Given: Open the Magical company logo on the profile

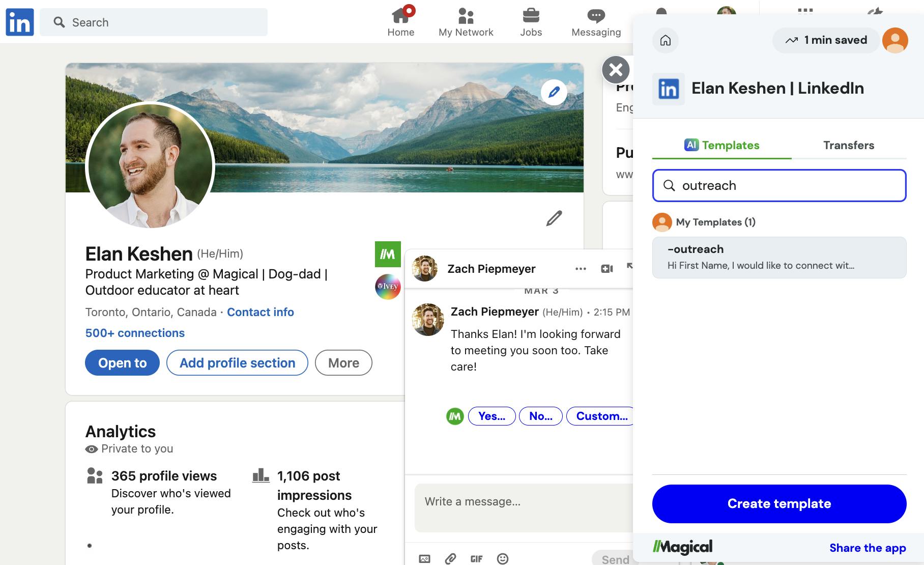Looking at the screenshot, I should click(x=388, y=254).
